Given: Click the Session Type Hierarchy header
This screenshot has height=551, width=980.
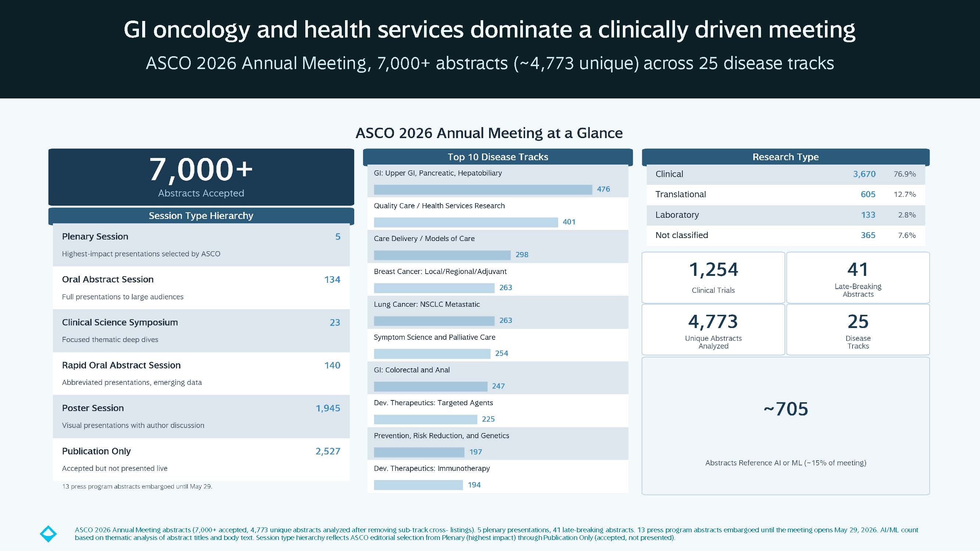Looking at the screenshot, I should coord(201,216).
